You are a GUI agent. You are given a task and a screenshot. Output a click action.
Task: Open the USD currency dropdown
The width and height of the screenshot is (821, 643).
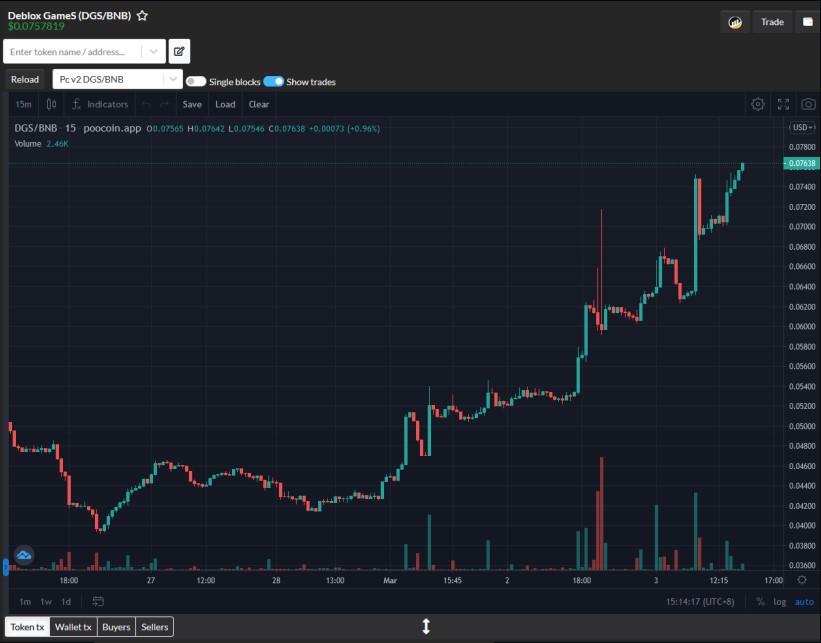click(x=803, y=127)
